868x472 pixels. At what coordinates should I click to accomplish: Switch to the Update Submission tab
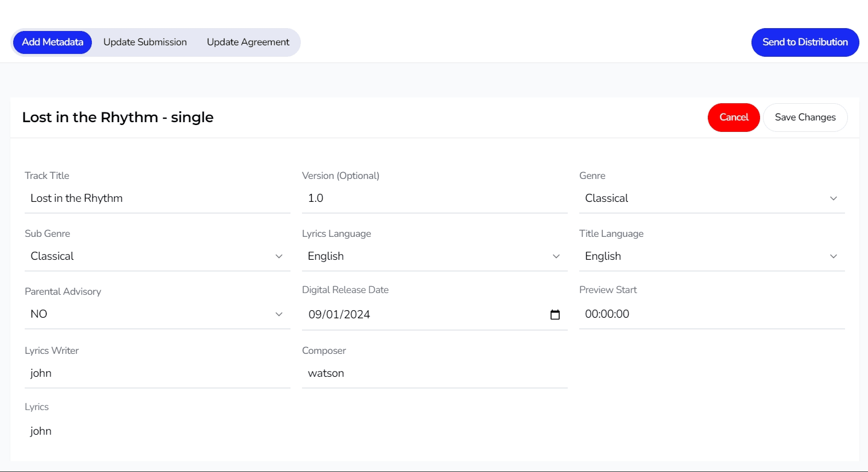(145, 42)
